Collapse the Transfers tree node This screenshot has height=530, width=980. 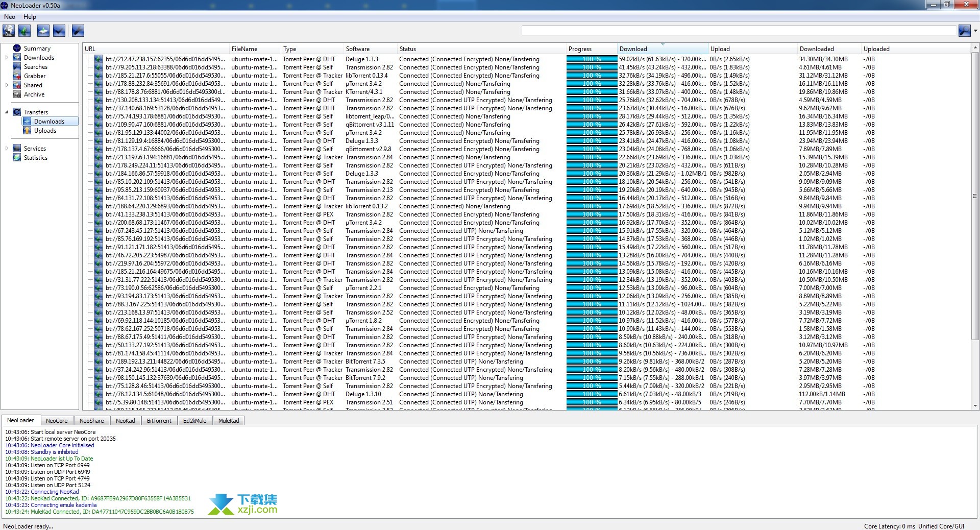click(7, 112)
